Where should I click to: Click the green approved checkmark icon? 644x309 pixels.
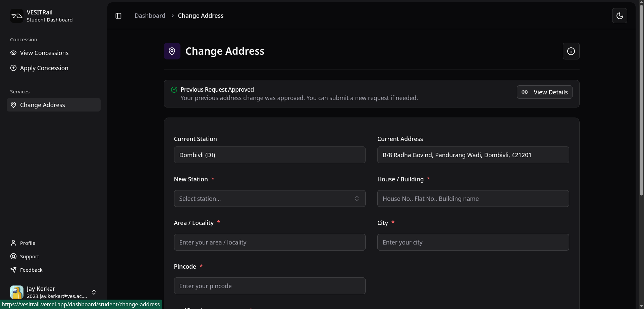(174, 89)
